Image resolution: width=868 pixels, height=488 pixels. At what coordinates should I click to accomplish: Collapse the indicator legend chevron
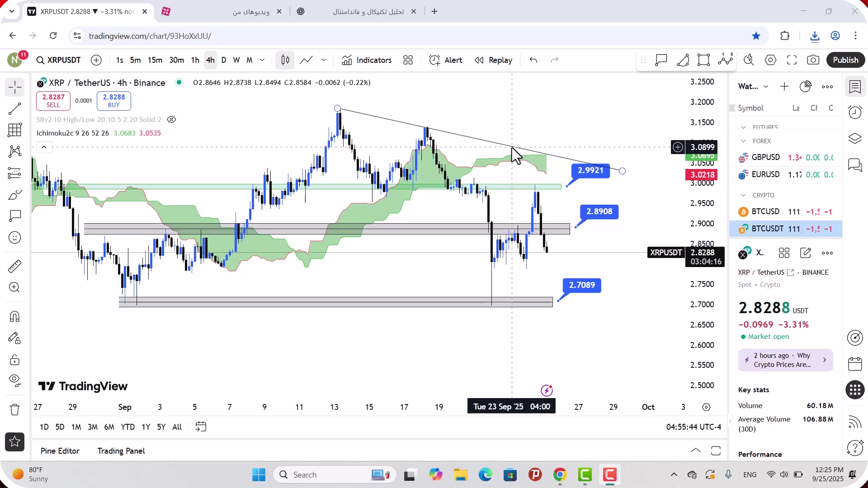(44, 147)
